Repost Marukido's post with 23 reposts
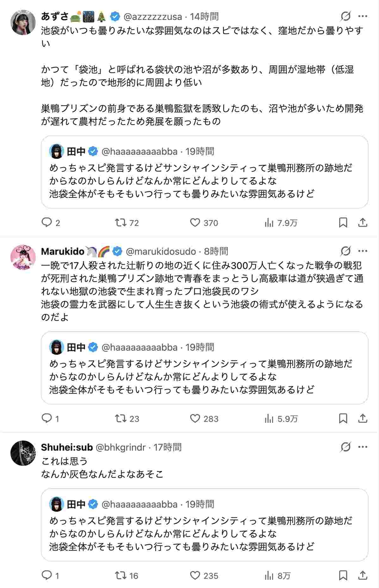 click(x=121, y=418)
